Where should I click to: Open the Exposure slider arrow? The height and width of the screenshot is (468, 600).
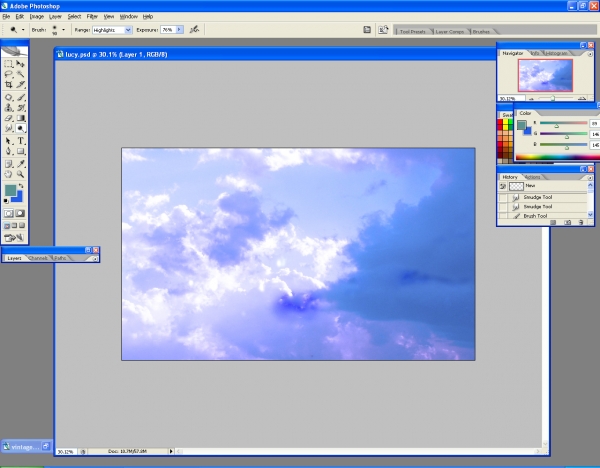point(179,29)
